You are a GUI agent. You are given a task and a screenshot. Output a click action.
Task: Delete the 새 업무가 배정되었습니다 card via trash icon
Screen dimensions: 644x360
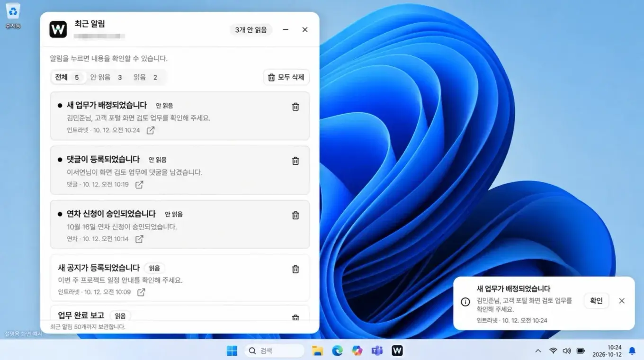pos(295,107)
